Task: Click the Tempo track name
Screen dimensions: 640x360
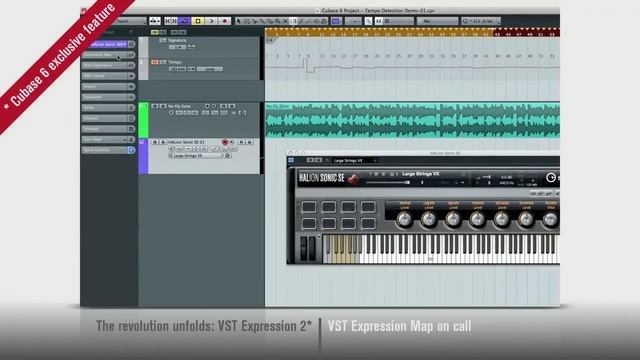Action: (x=175, y=62)
